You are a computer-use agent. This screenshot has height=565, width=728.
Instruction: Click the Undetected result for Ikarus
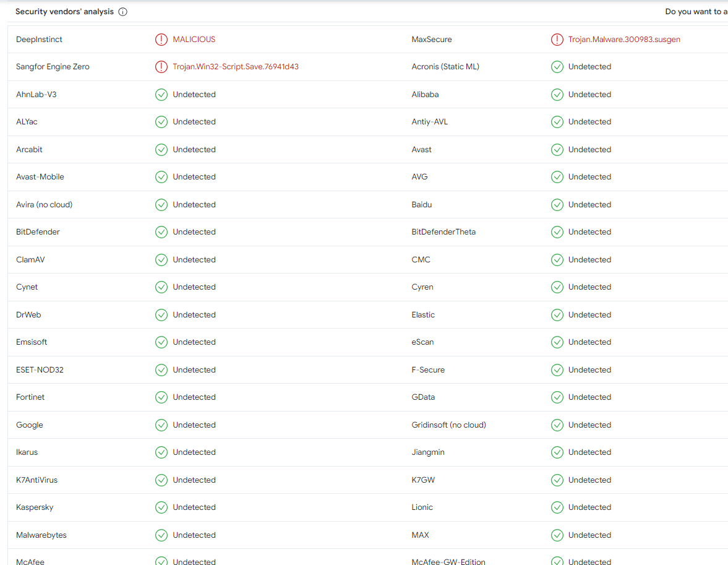(x=194, y=452)
